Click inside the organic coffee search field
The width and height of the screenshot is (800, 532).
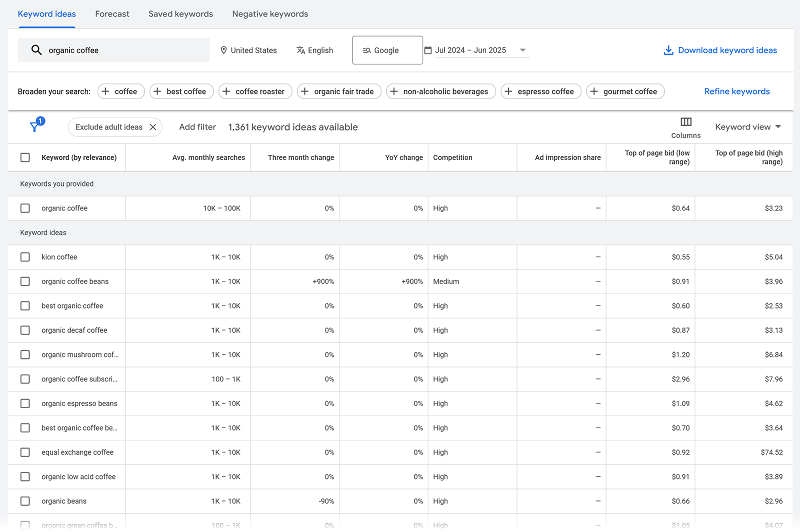125,50
